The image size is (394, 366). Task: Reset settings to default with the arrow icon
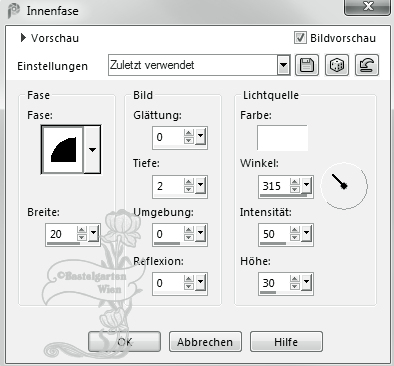point(367,65)
